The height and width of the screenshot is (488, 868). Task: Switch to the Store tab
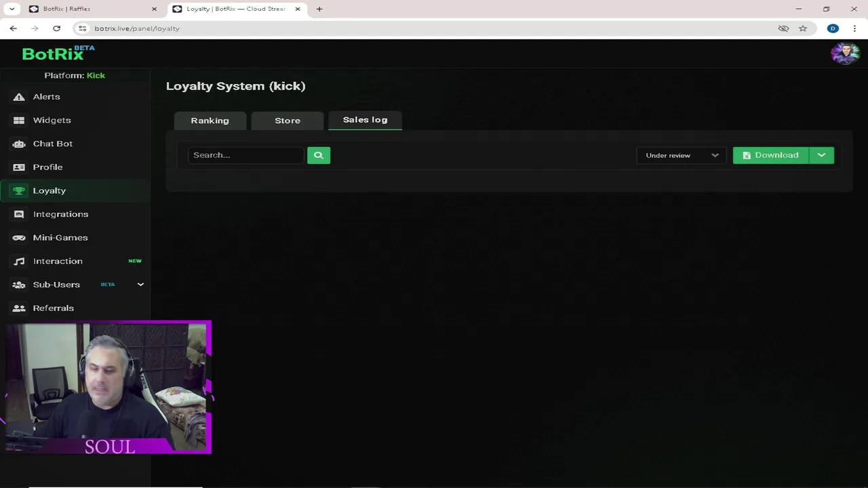(288, 121)
